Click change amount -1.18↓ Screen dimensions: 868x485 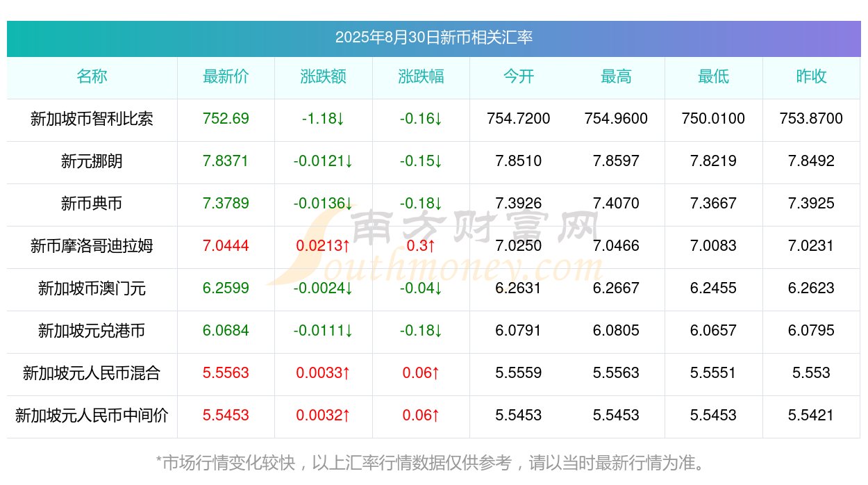click(324, 119)
